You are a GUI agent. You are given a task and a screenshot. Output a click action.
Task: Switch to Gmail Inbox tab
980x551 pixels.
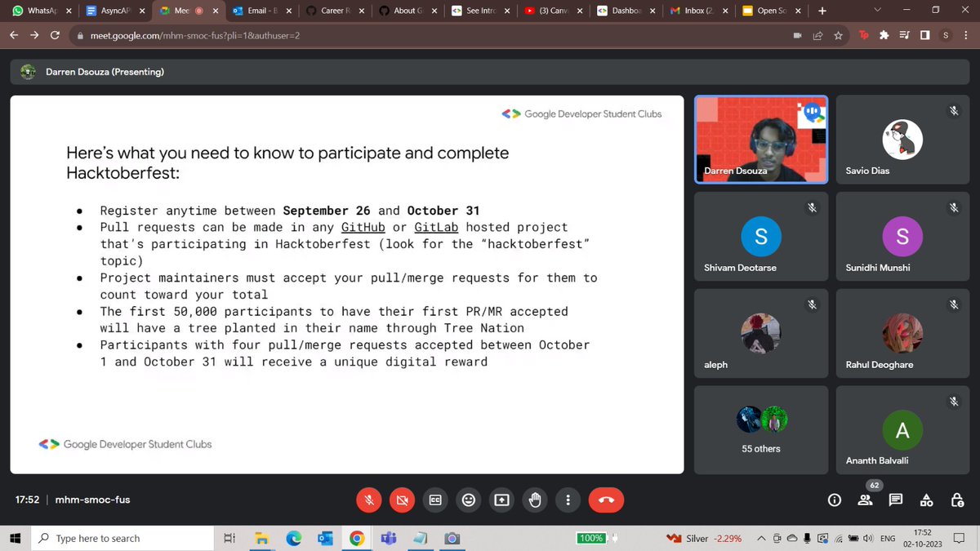tap(697, 11)
